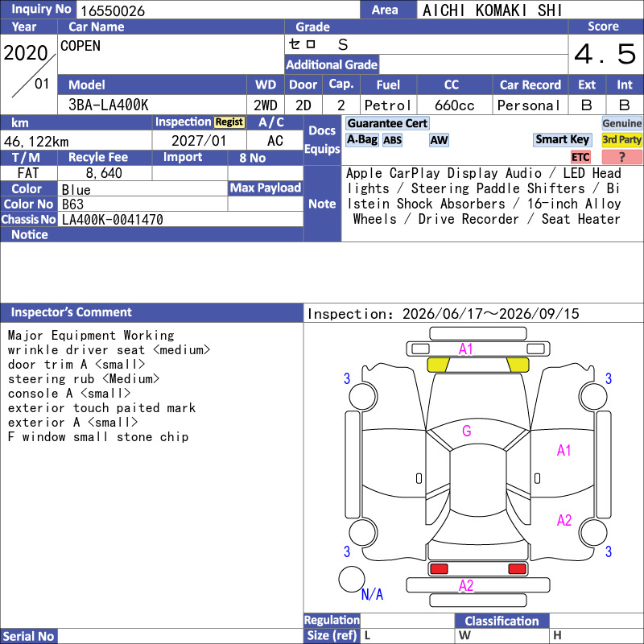Click the inspection period 2026/06/17～2026/09/15
Viewport: 644px width, 644px height.
(490, 314)
